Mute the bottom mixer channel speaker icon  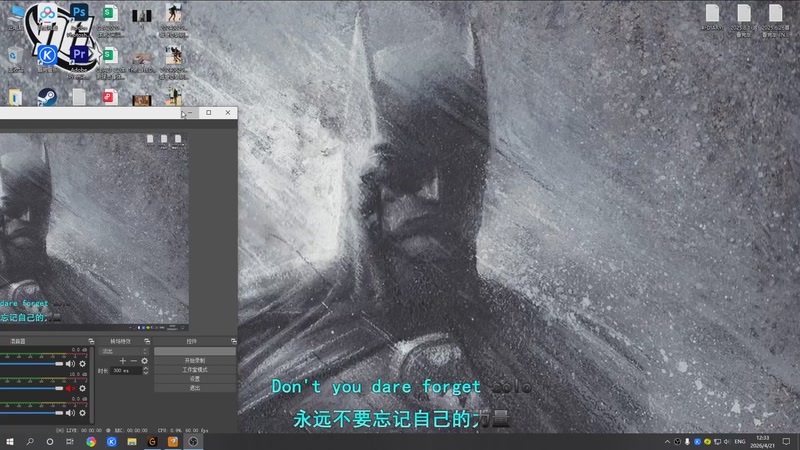tap(70, 413)
